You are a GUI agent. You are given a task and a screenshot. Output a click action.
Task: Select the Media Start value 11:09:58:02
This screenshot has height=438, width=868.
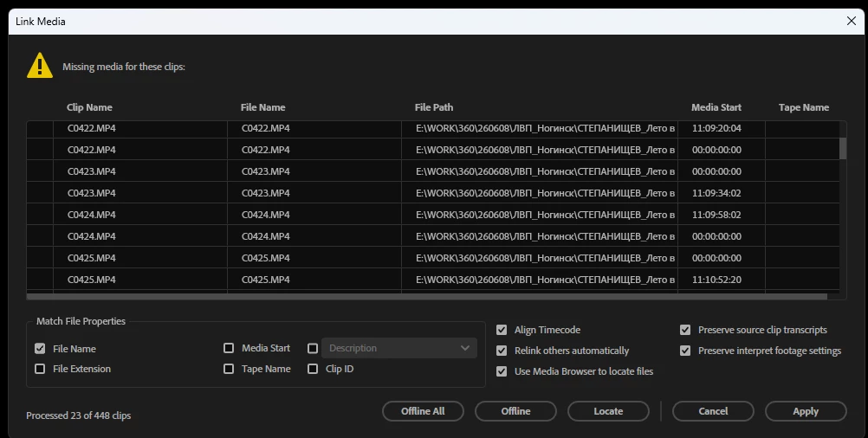click(716, 215)
